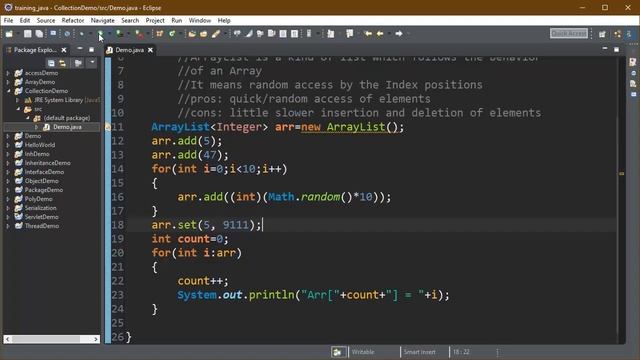Click the Package Explorer scroll right arrow
Image resolution: width=640 pixels, height=360 pixels.
[96, 339]
